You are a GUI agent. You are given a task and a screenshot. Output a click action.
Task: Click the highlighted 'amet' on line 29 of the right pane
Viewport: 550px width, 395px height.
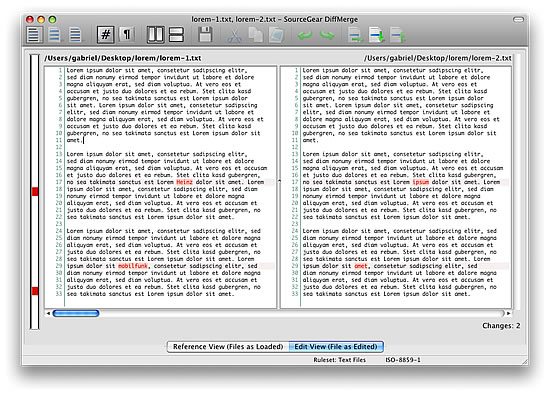tap(361, 266)
